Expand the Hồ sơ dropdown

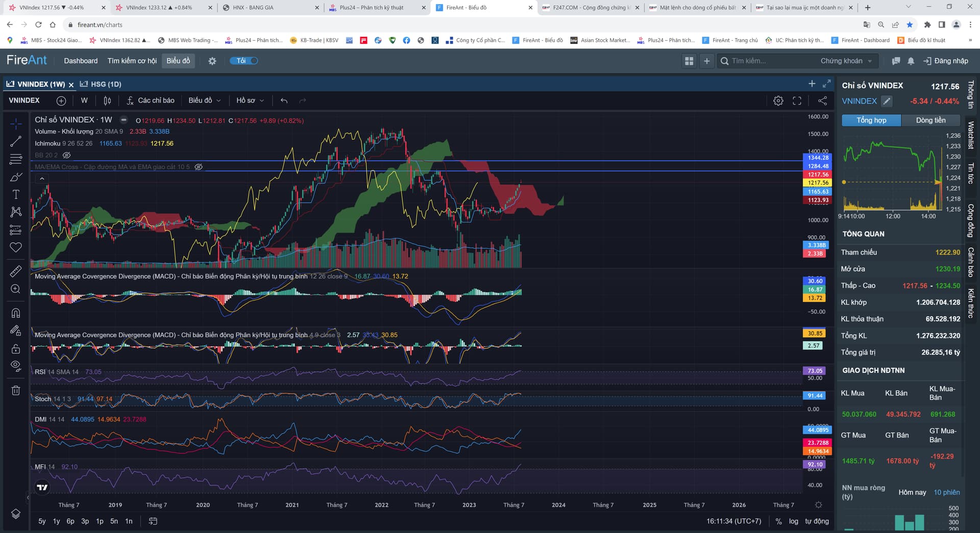[x=250, y=100]
